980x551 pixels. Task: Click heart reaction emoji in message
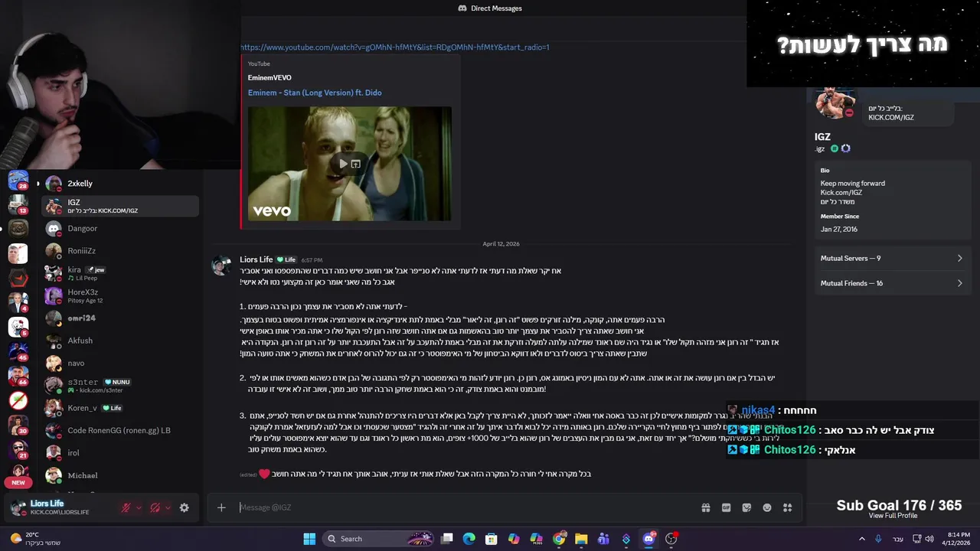pyautogui.click(x=264, y=474)
